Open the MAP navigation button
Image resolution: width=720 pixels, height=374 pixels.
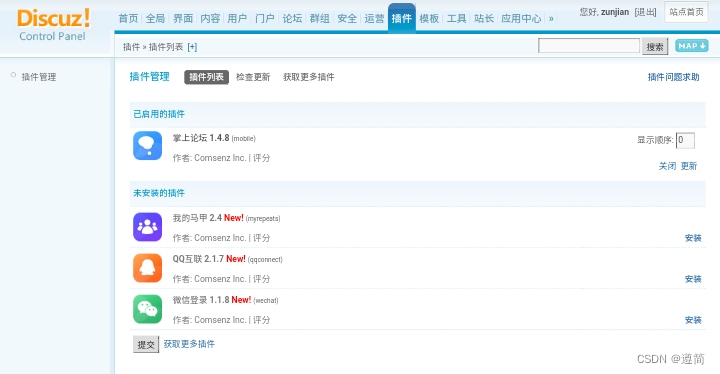pyautogui.click(x=692, y=46)
